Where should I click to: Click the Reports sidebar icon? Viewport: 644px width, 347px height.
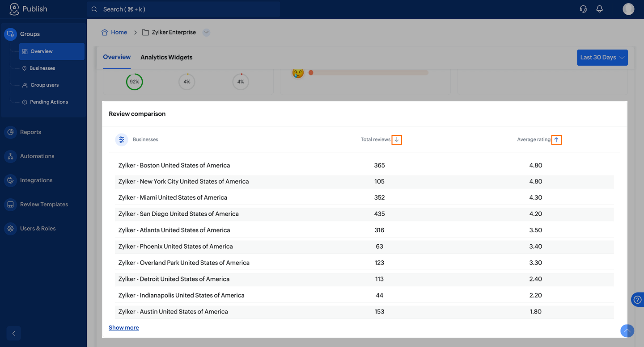coord(10,132)
